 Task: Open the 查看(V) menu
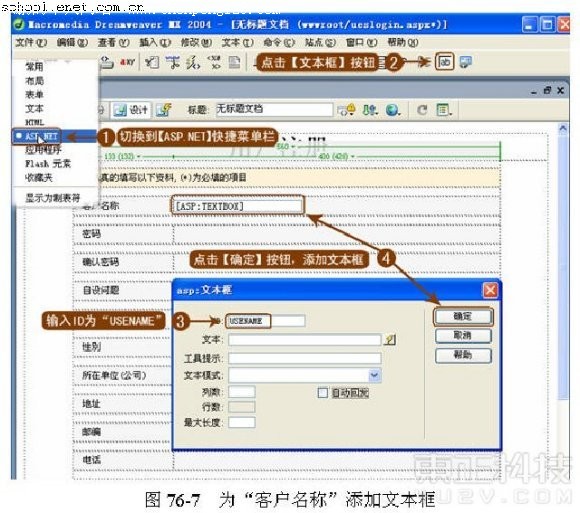[113, 43]
